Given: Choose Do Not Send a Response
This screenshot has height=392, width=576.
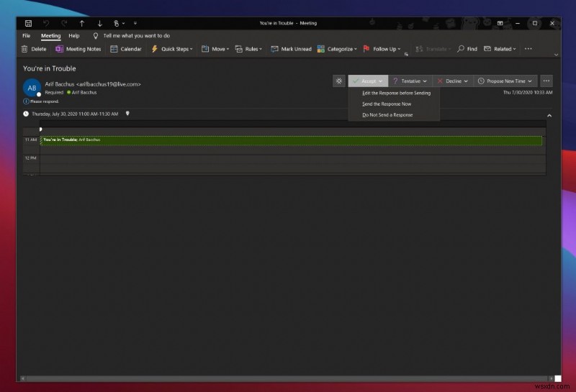Looking at the screenshot, I should 387,114.
